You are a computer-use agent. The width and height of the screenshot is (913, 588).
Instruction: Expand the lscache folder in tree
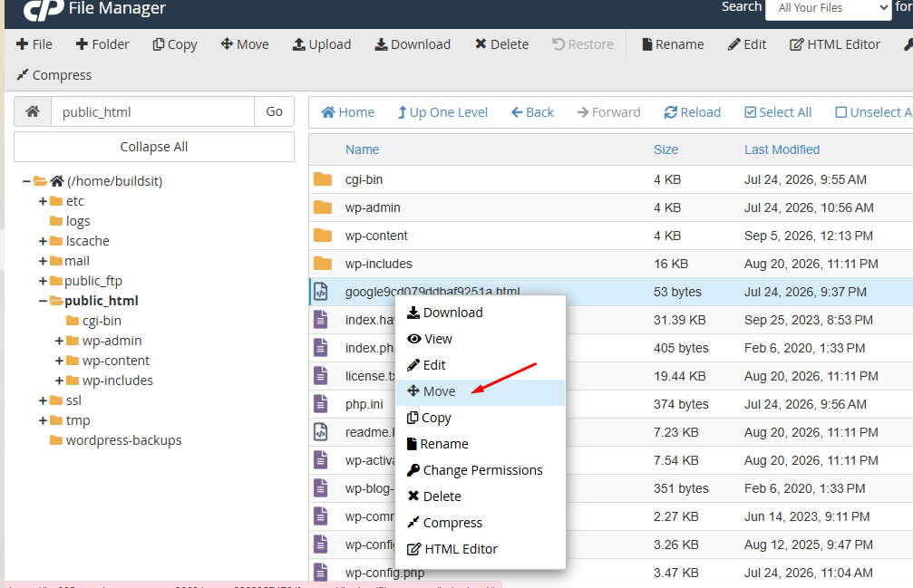[43, 241]
